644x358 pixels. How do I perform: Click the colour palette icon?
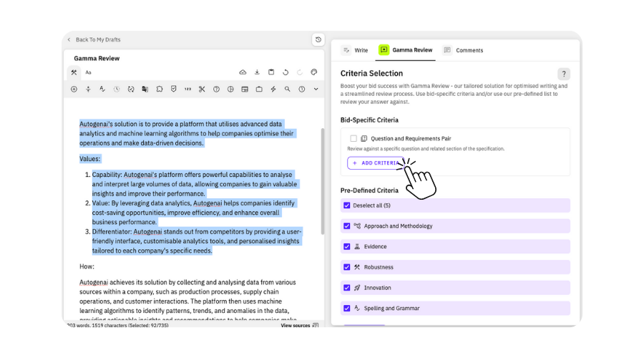(314, 72)
